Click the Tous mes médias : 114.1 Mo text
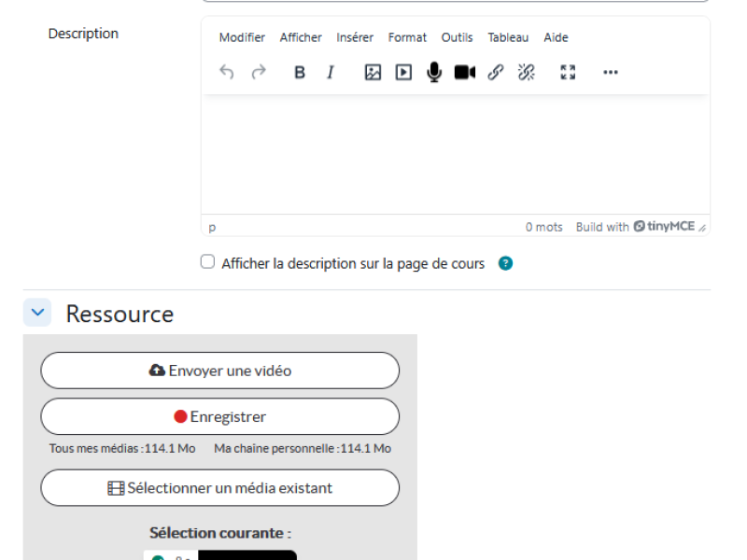The height and width of the screenshot is (560, 747). pyautogui.click(x=122, y=449)
